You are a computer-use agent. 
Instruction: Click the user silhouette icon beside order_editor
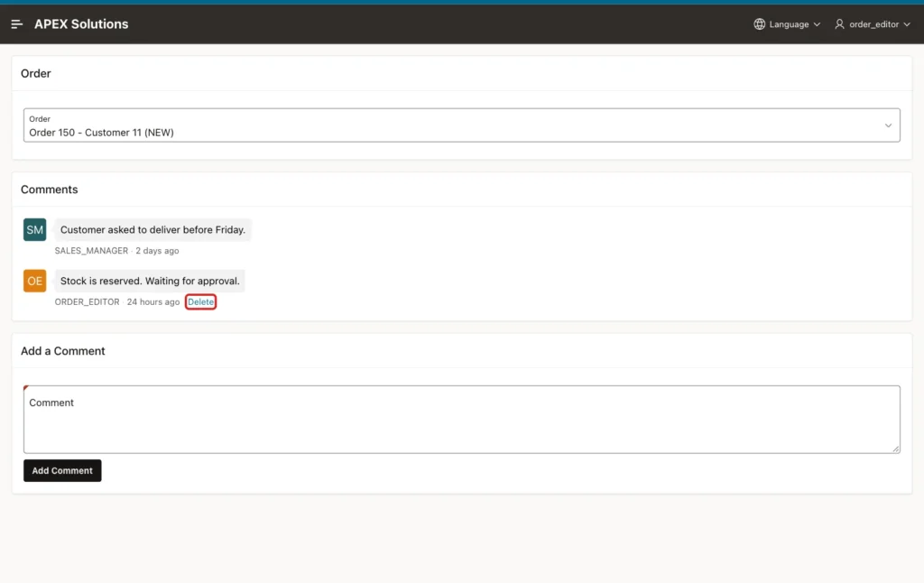839,24
